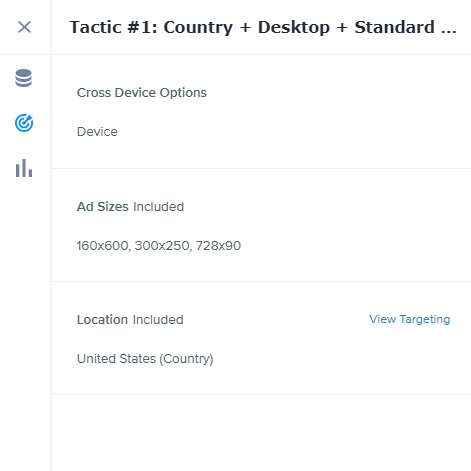The image size is (471, 471).
Task: Open the stacked database icon tab
Action: [24, 78]
